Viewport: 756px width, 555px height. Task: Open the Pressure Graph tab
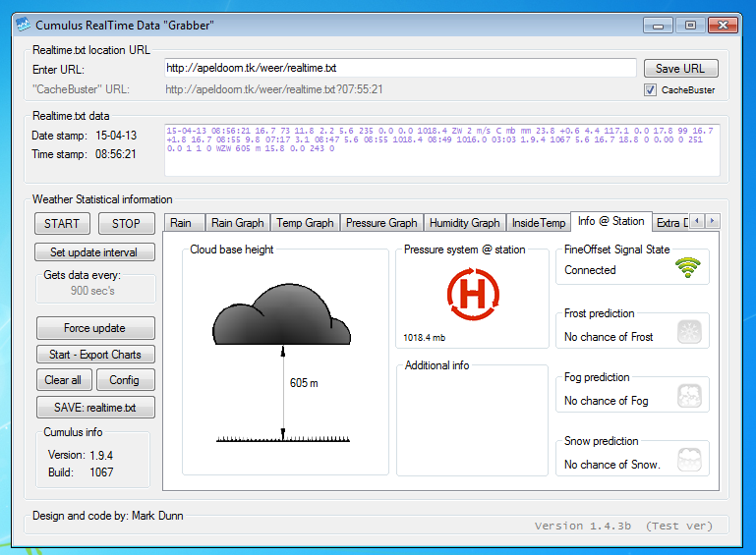point(381,223)
